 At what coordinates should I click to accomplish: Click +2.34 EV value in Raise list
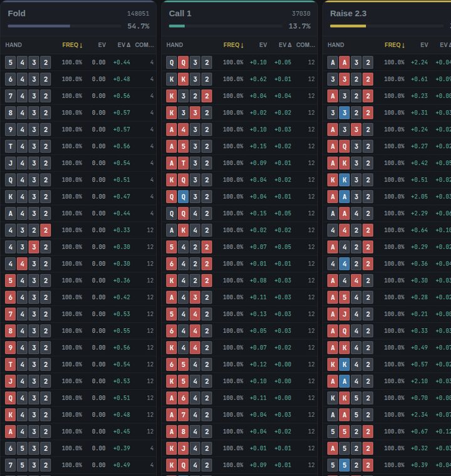pyautogui.click(x=420, y=415)
